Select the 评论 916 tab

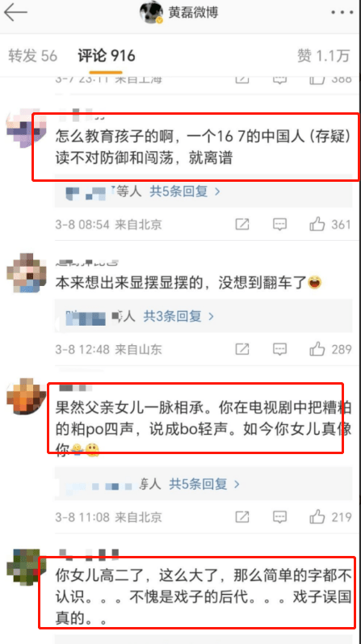click(107, 56)
